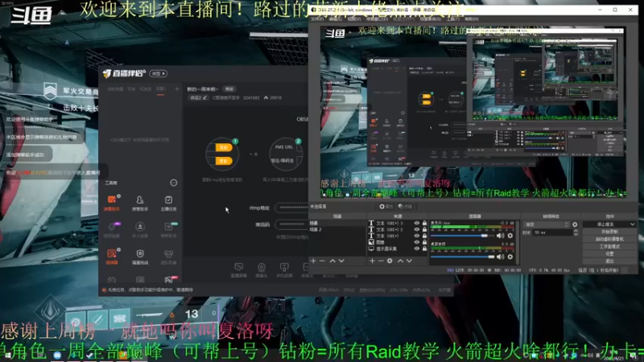The image size is (644, 362).
Task: Toggle visibility eye of 显示器采集 source
Action: coord(417,249)
